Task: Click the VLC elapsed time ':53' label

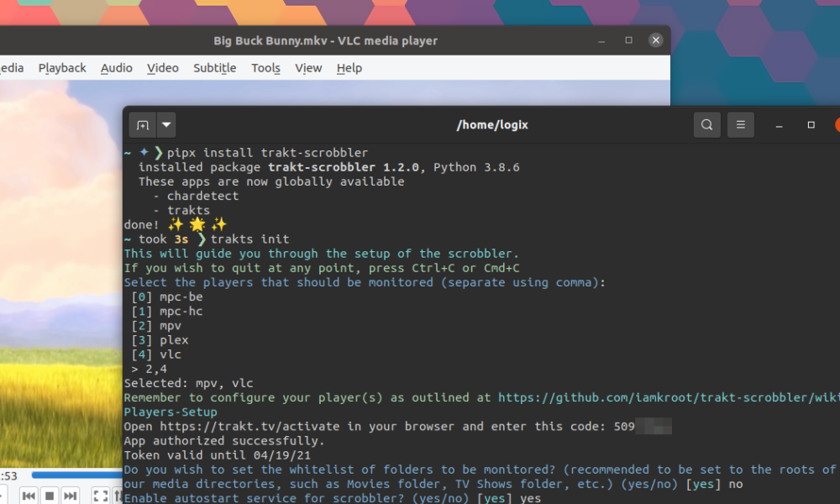Action: (9, 475)
